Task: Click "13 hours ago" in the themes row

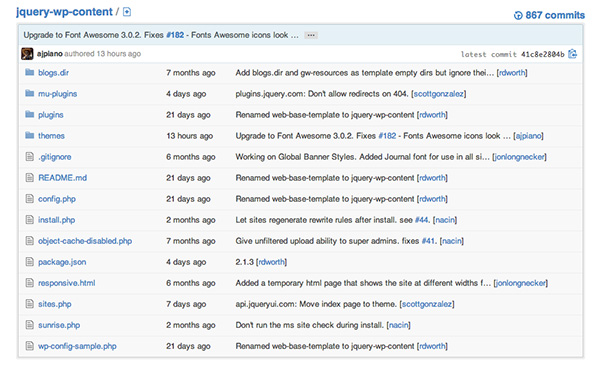Action: coord(189,136)
